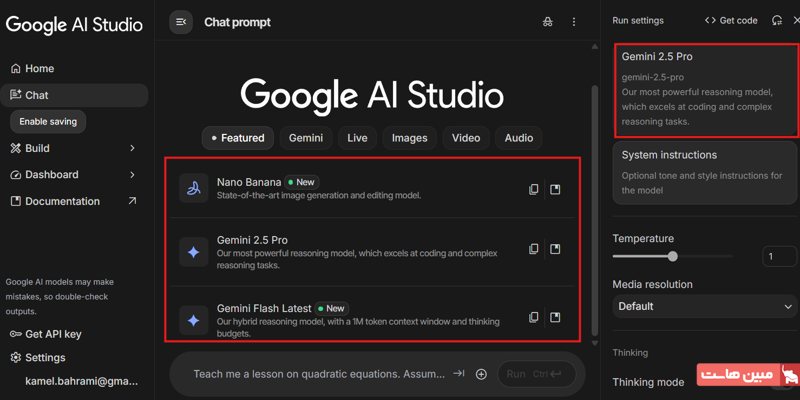The width and height of the screenshot is (800, 400).
Task: Open the Gemini 2.5 Pro model selector card
Action: point(706,90)
